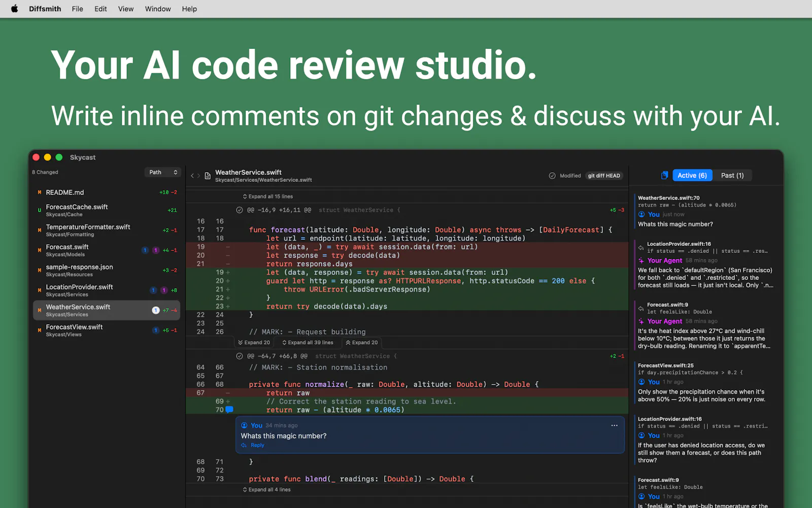Mark the @@ -64,7 +66,8 hunk as viewed
Viewport: 812px width, 508px height.
[240, 356]
